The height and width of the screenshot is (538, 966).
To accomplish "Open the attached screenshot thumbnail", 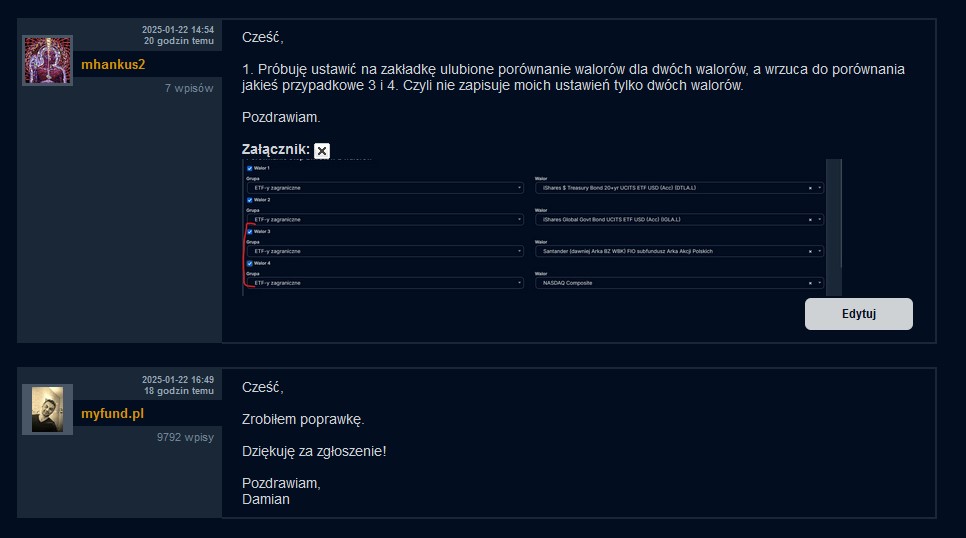I will pos(540,227).
